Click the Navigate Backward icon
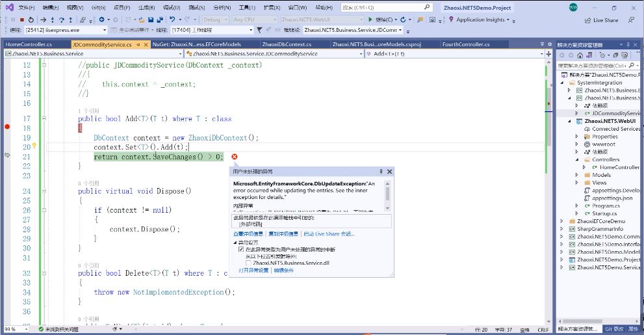Viewport: 644px width, 335px height. (101, 20)
